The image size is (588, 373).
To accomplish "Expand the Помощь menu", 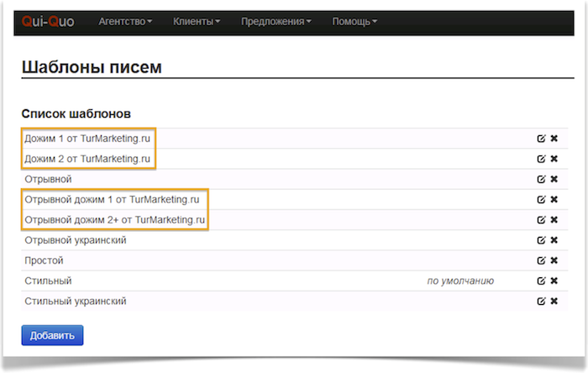I will (354, 22).
